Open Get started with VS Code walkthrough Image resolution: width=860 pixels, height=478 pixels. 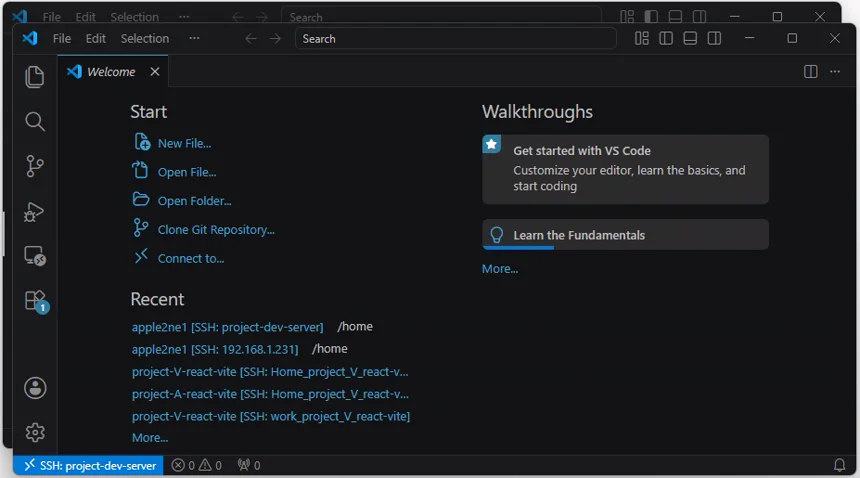[625, 169]
